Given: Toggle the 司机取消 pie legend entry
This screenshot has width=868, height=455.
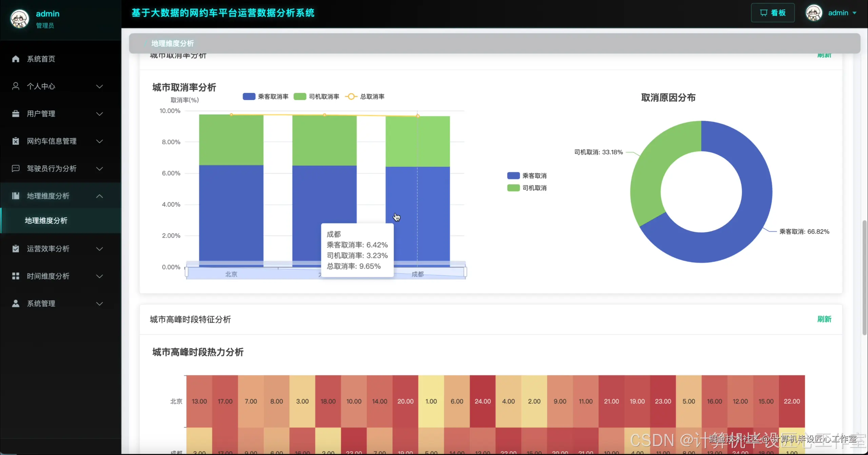Looking at the screenshot, I should point(527,188).
